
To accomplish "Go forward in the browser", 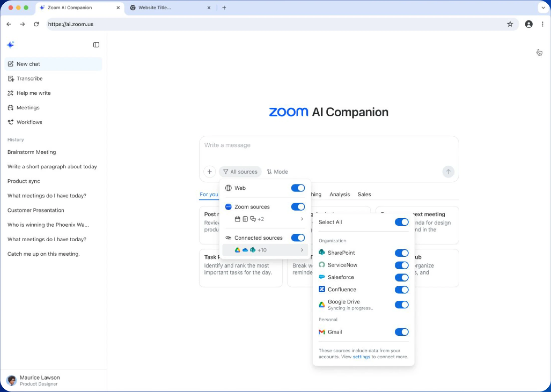I will 23,24.
